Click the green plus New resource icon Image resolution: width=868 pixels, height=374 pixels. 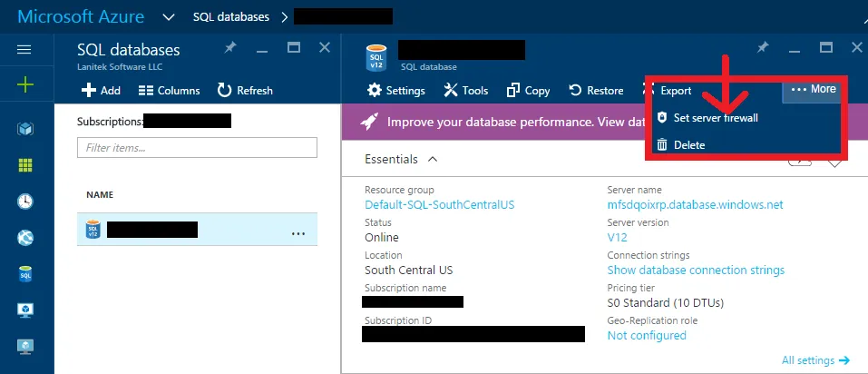pyautogui.click(x=25, y=85)
